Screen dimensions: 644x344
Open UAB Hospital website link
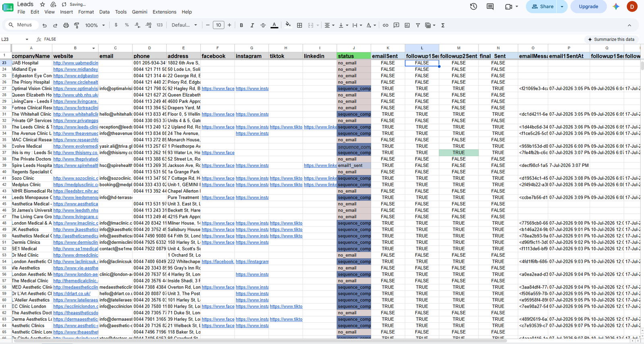click(x=76, y=63)
